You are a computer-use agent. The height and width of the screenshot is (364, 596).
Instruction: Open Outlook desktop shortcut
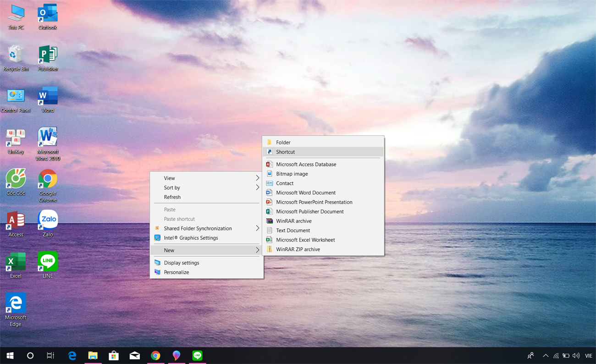[48, 17]
